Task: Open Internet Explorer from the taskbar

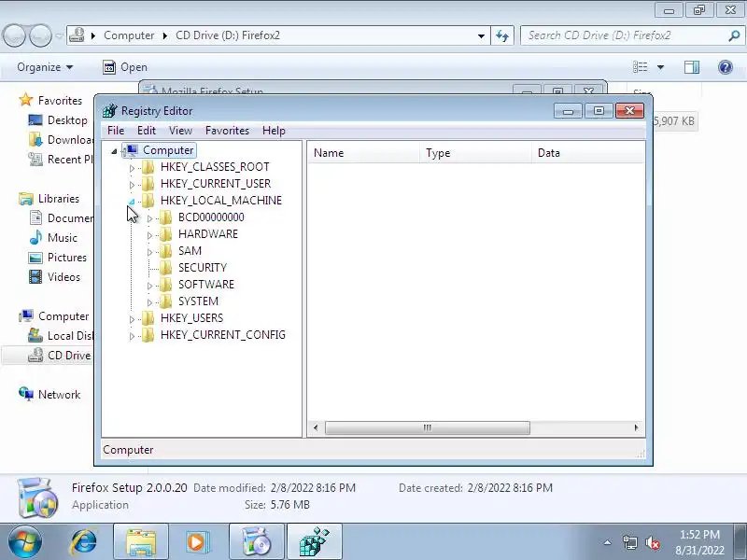Action: coord(84,542)
